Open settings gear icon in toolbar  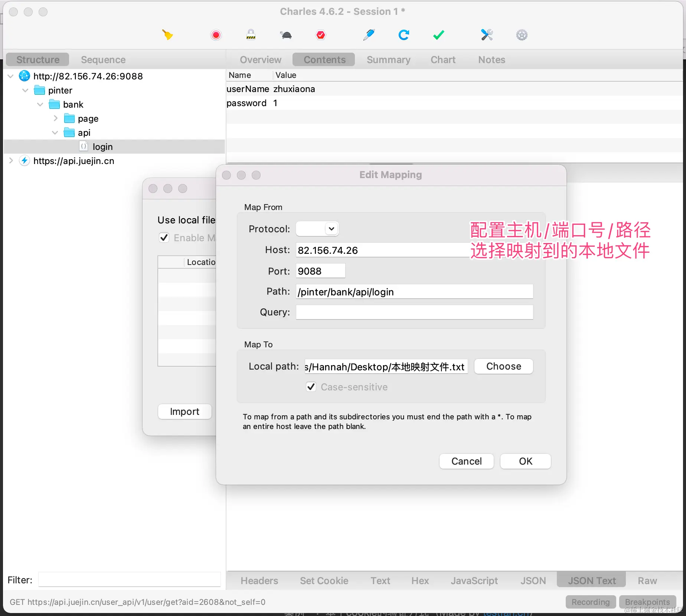click(522, 35)
